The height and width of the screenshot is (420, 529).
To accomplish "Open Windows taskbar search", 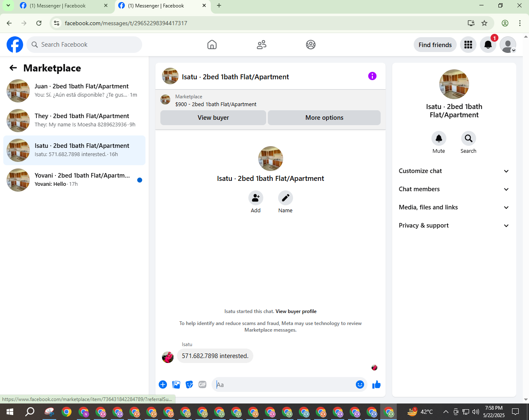I will click(x=30, y=412).
